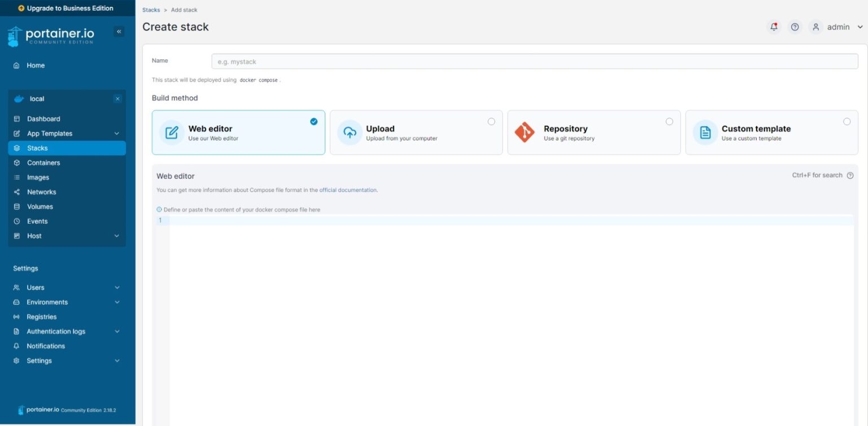This screenshot has width=868, height=426.
Task: Click the Events clock icon
Action: tap(16, 222)
